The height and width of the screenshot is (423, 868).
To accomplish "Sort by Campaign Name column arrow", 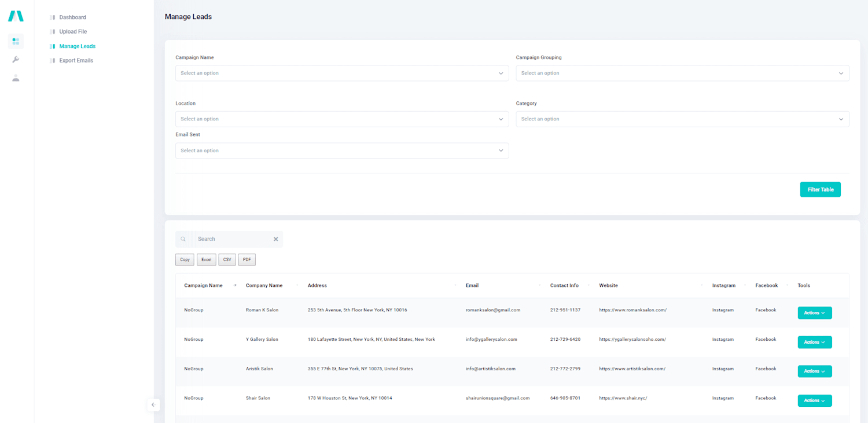I will pos(235,285).
